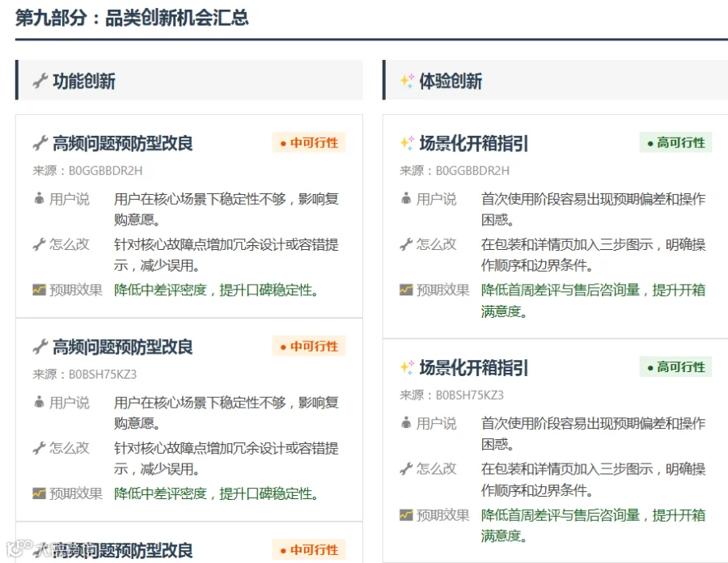The width and height of the screenshot is (728, 563).
Task: Click 怎么改 wrench icon in B0BSH75KZ3 功能创新 card
Action: [39, 448]
